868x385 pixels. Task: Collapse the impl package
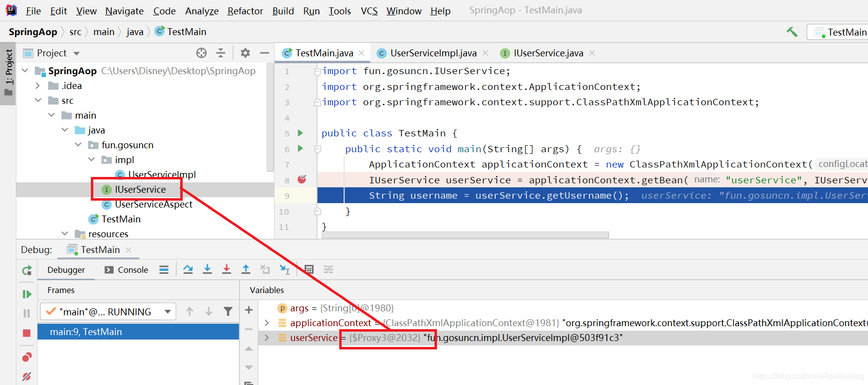(91, 160)
